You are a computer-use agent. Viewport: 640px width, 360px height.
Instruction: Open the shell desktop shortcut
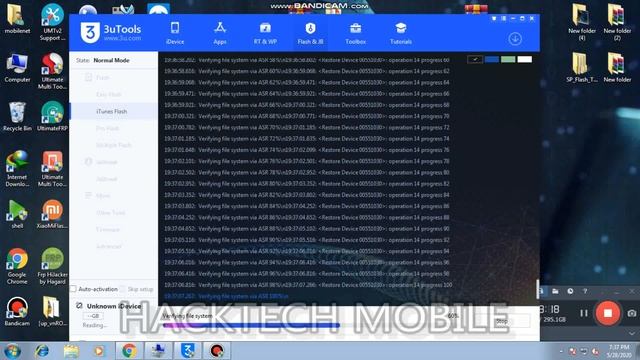17,214
